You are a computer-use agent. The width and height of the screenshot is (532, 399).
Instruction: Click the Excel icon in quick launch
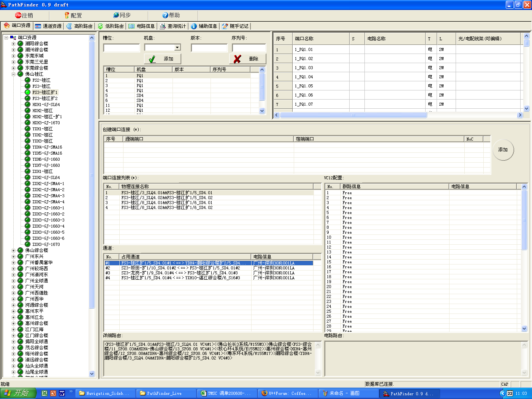pyautogui.click(x=44, y=393)
